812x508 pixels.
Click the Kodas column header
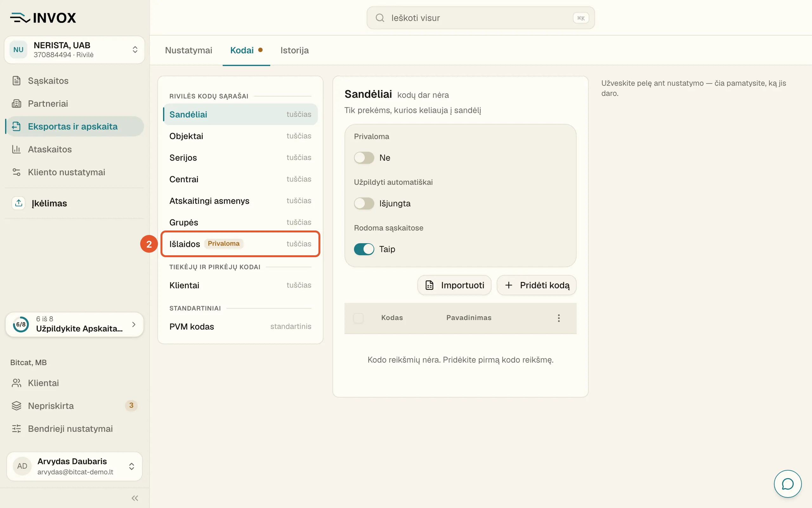392,318
